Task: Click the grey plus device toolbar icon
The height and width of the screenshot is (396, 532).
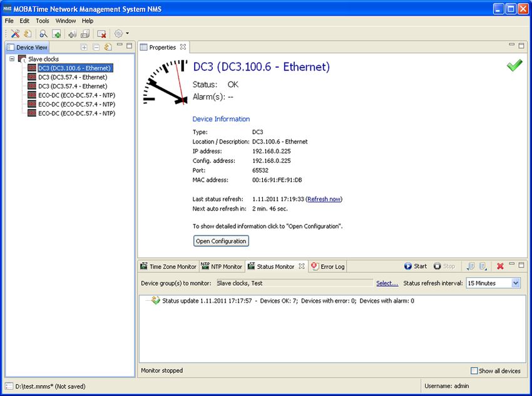Action: 72,34
